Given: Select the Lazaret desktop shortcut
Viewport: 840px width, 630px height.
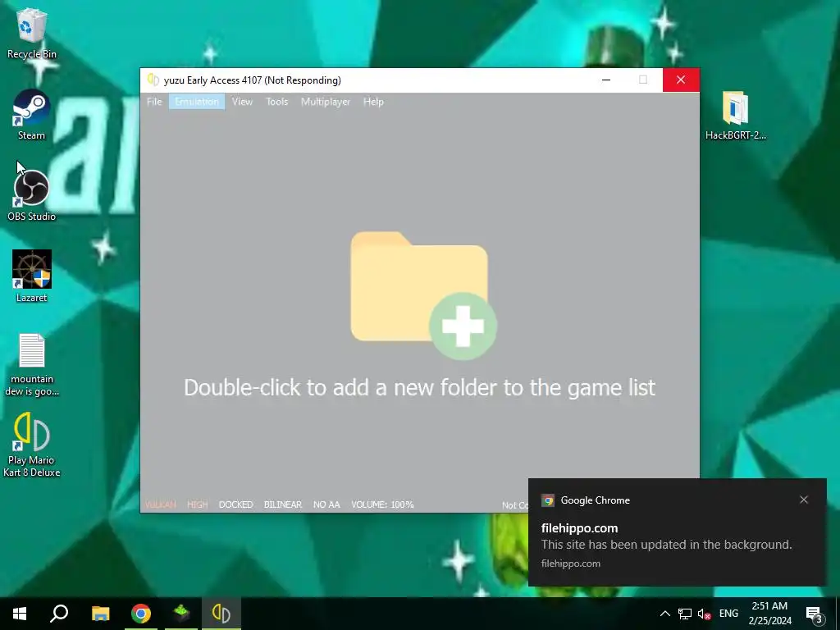Looking at the screenshot, I should pos(31,276).
